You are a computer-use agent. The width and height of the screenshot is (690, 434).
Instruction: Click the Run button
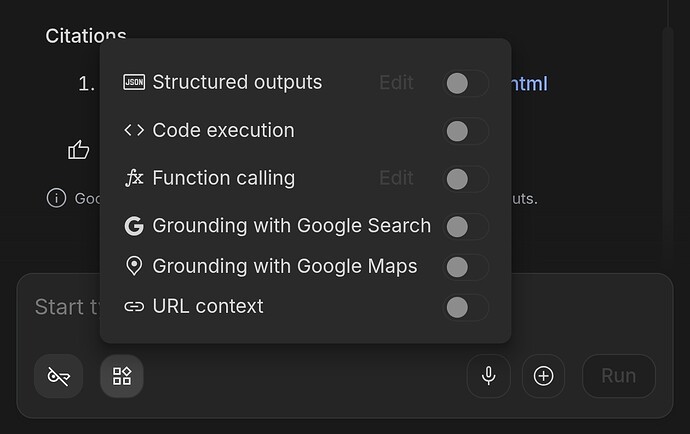[619, 376]
